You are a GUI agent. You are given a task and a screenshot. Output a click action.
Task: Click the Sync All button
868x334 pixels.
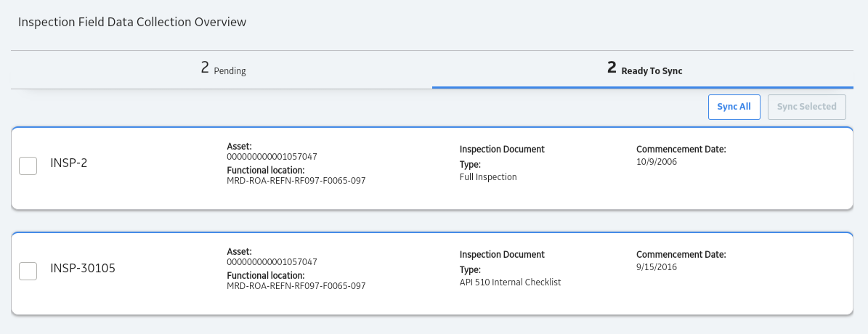[x=734, y=107]
